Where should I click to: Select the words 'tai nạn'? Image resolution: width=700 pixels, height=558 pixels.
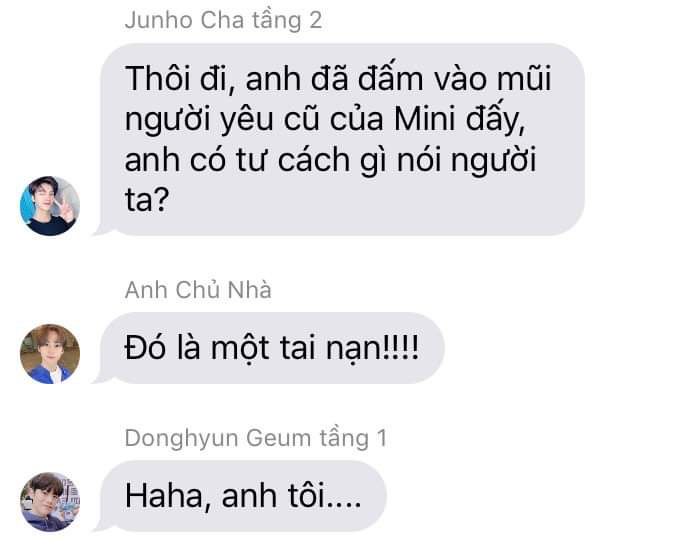(x=332, y=349)
